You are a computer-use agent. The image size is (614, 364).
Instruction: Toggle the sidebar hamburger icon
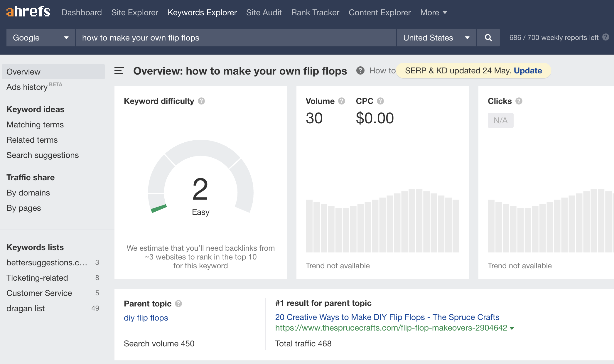click(119, 71)
